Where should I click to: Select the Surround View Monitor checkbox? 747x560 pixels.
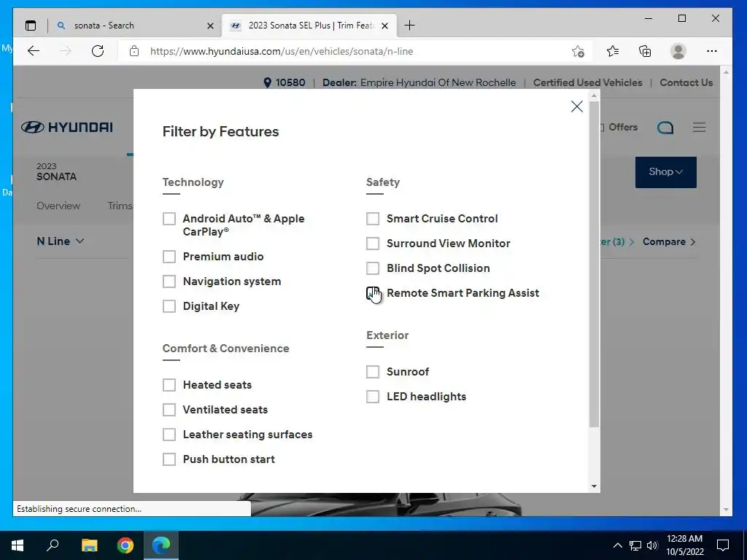coord(373,244)
